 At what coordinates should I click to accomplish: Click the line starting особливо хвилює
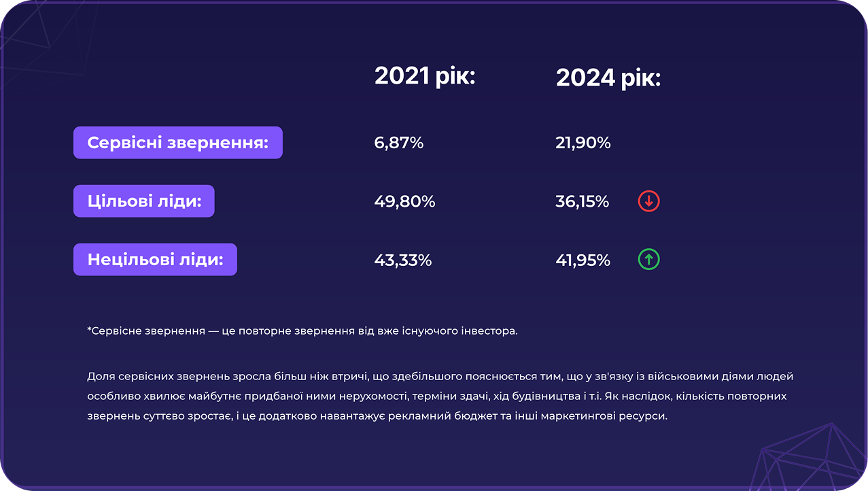tap(437, 396)
